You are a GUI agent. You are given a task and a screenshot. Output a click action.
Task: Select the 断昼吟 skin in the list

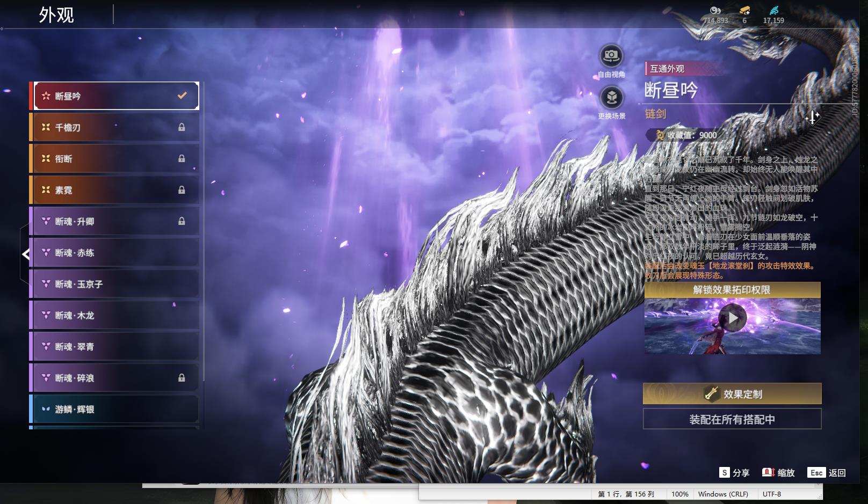point(116,96)
